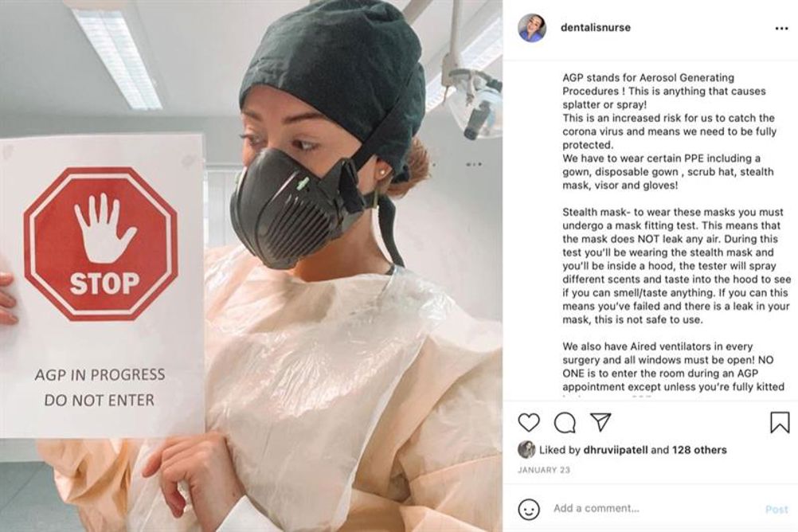This screenshot has height=532, width=798.
Task: Open the emoji picker smiley icon
Action: point(529,509)
